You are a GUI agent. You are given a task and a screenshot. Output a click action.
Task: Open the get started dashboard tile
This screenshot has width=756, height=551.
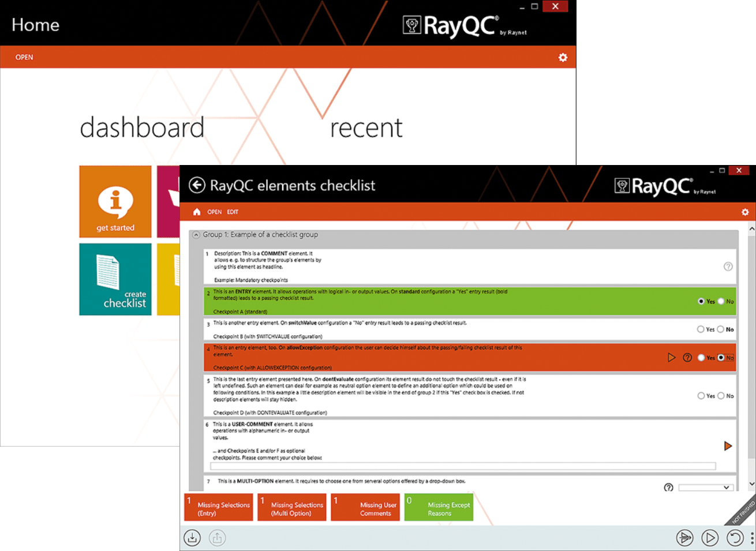pos(115,201)
